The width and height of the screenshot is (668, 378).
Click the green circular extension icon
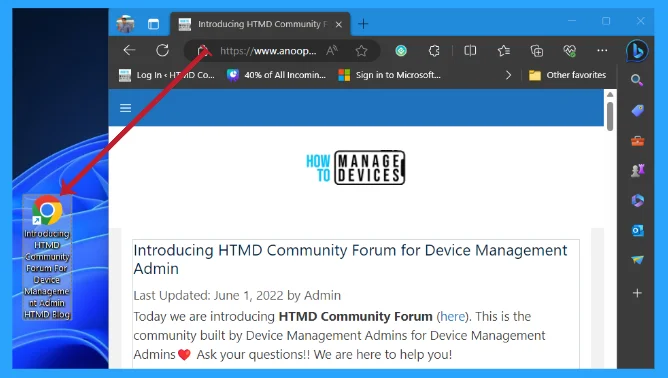(x=401, y=51)
